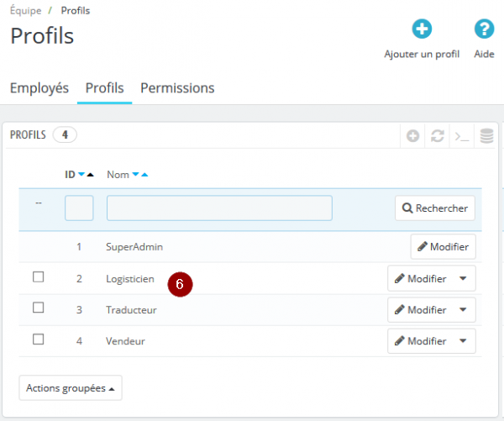
Task: Check the Logisticien row checkbox
Action: [39, 276]
